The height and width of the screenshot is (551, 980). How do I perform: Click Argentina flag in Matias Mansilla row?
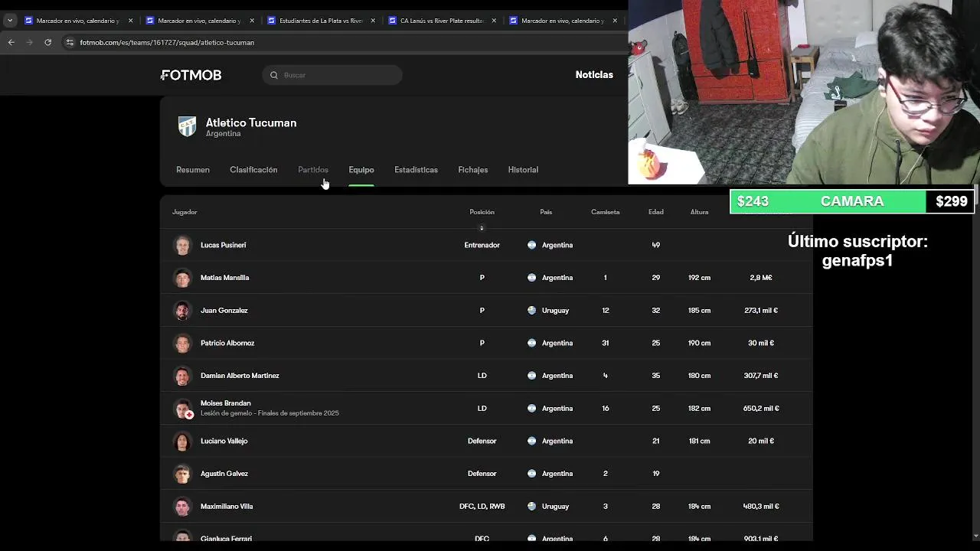531,278
